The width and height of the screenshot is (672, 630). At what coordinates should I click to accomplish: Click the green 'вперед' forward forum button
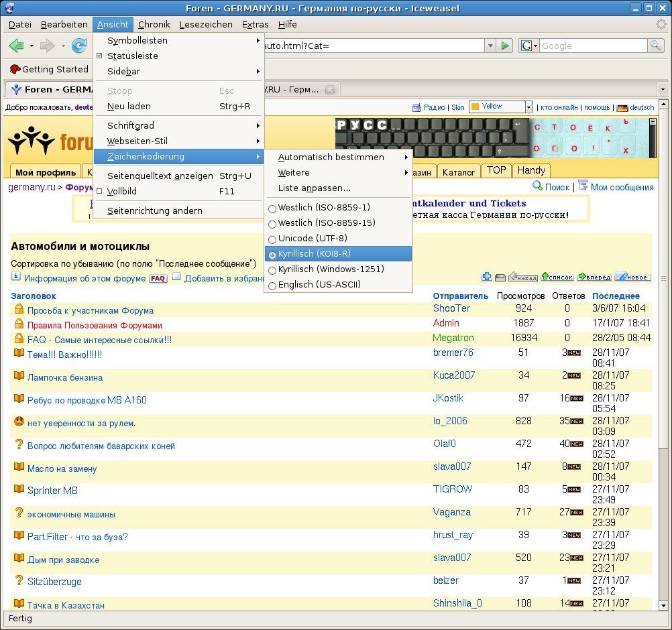[x=594, y=277]
